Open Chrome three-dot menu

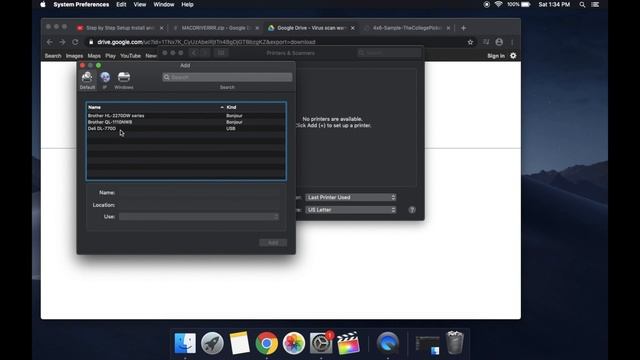(512, 42)
